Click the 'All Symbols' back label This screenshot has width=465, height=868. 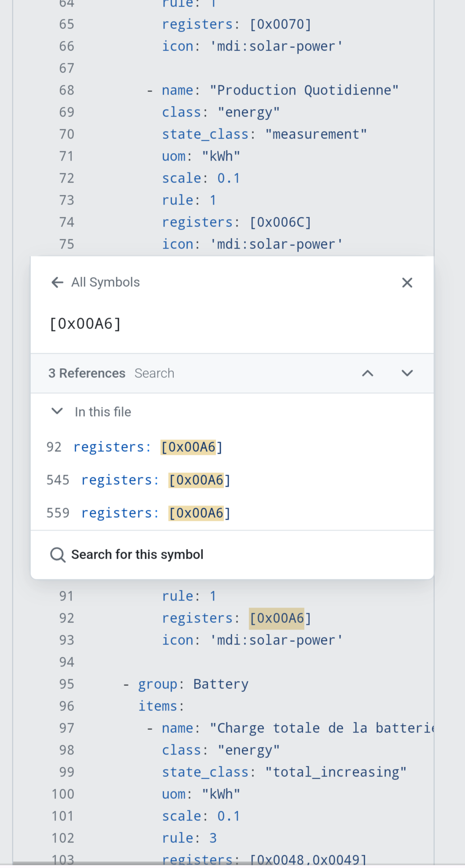106,282
